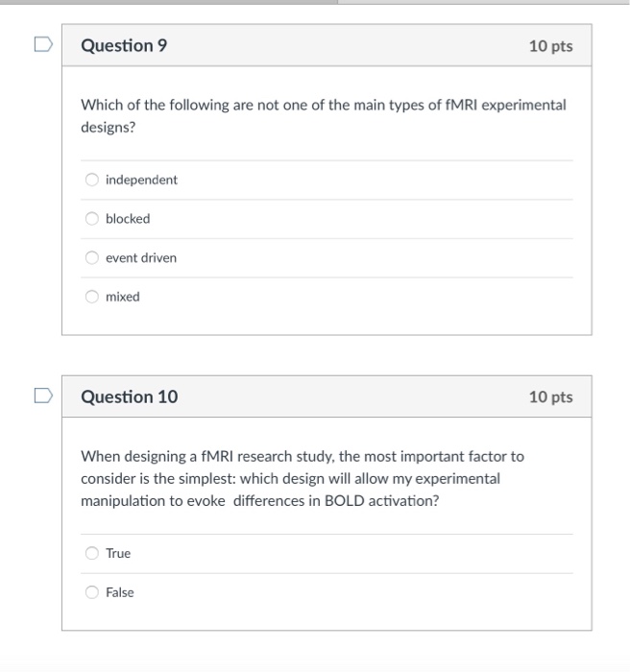Click the fMRI experimental designs question text
This screenshot has height=672, width=630.
click(x=324, y=116)
